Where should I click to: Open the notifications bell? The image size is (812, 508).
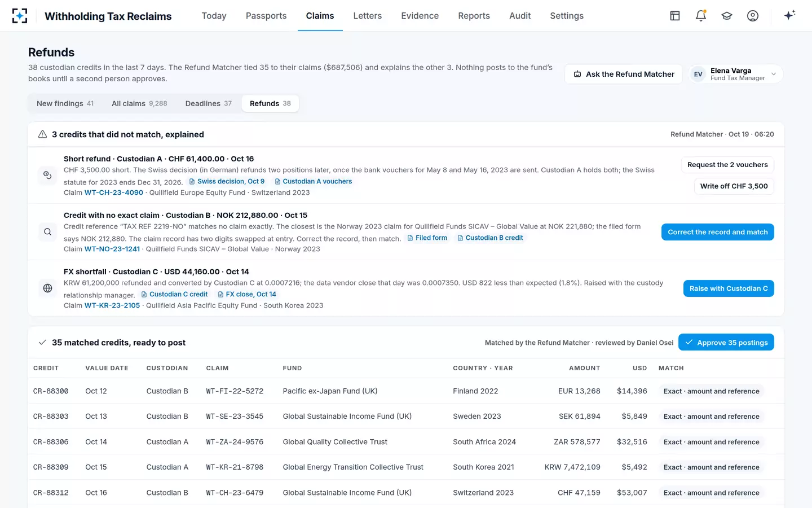click(x=701, y=16)
